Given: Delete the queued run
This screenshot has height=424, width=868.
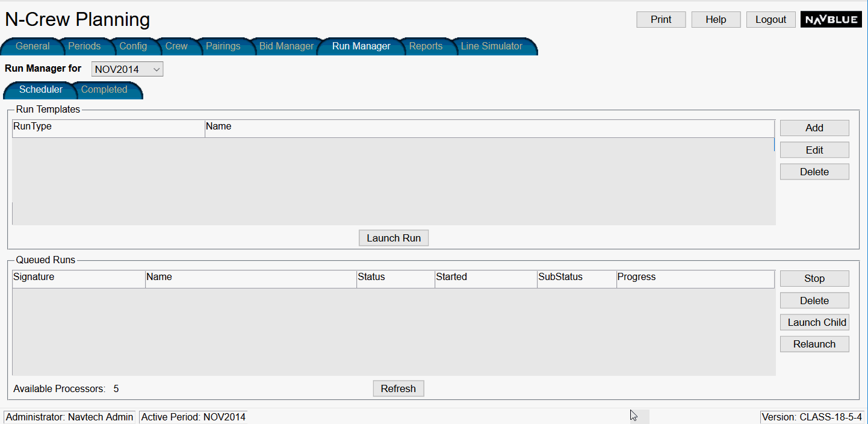Looking at the screenshot, I should (814, 301).
